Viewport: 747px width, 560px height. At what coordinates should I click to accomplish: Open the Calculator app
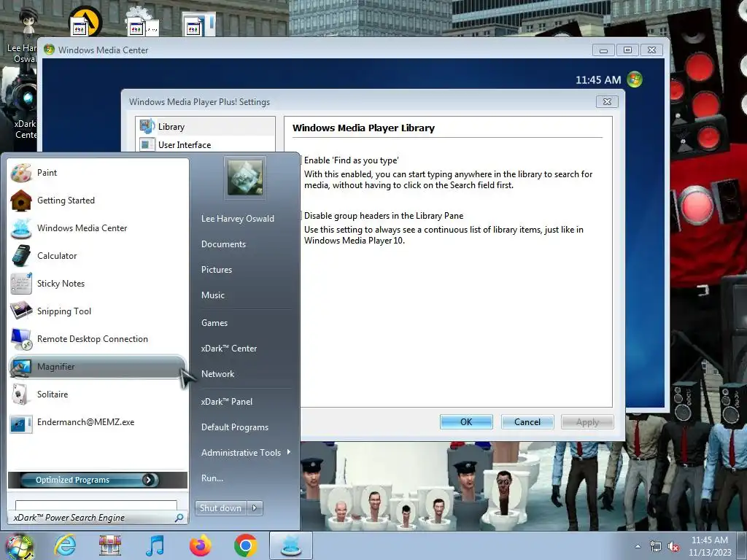(98, 256)
